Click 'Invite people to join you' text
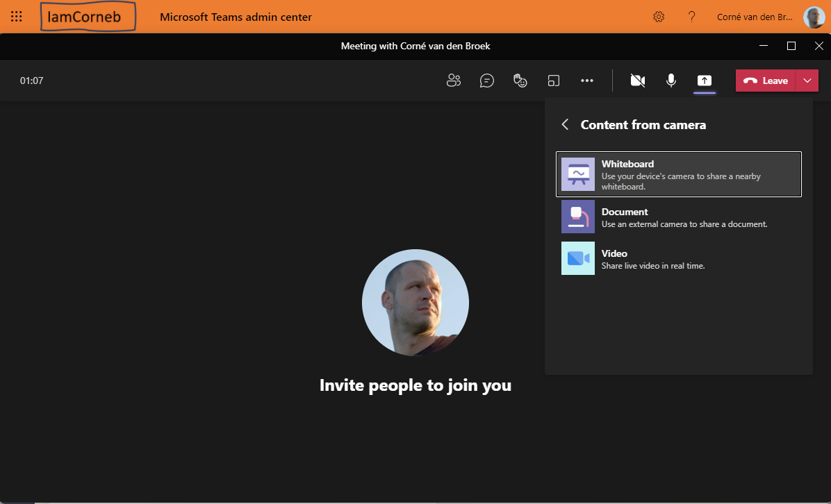Image resolution: width=831 pixels, height=504 pixels. click(x=415, y=385)
